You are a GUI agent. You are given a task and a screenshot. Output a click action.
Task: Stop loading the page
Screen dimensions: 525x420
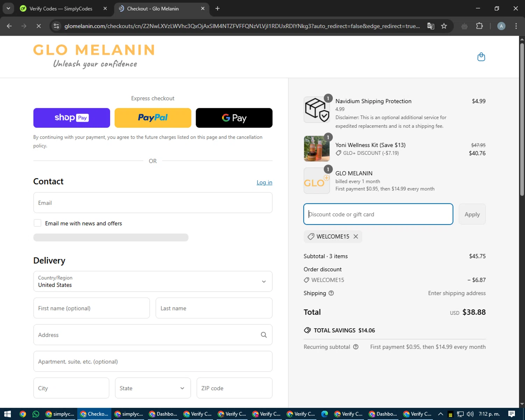pos(38,26)
